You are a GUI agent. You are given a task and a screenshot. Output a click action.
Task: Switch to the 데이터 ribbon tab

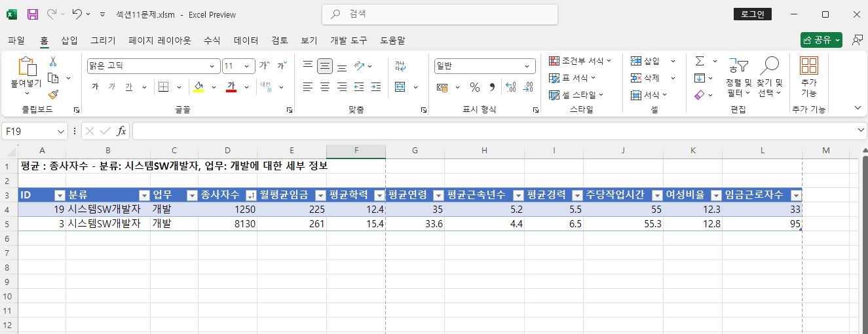(246, 41)
